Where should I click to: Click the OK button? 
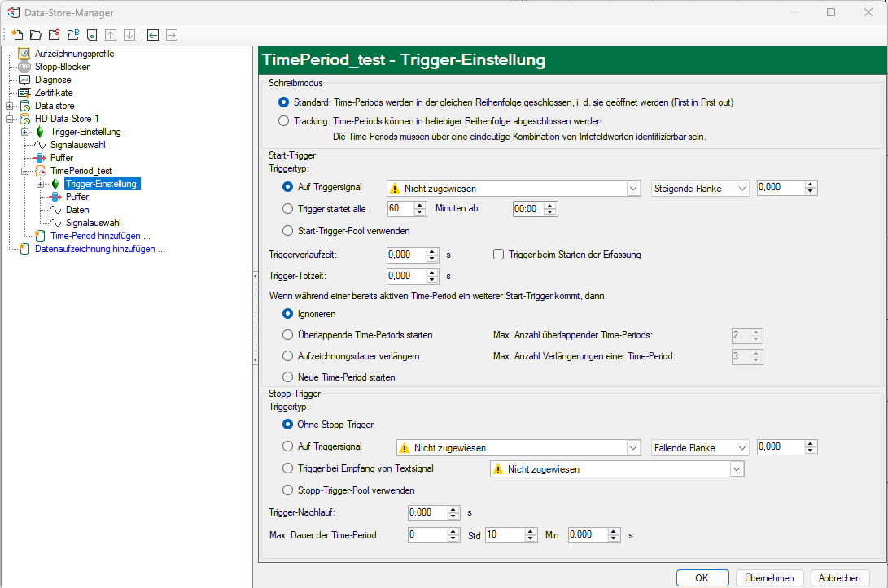pos(702,577)
